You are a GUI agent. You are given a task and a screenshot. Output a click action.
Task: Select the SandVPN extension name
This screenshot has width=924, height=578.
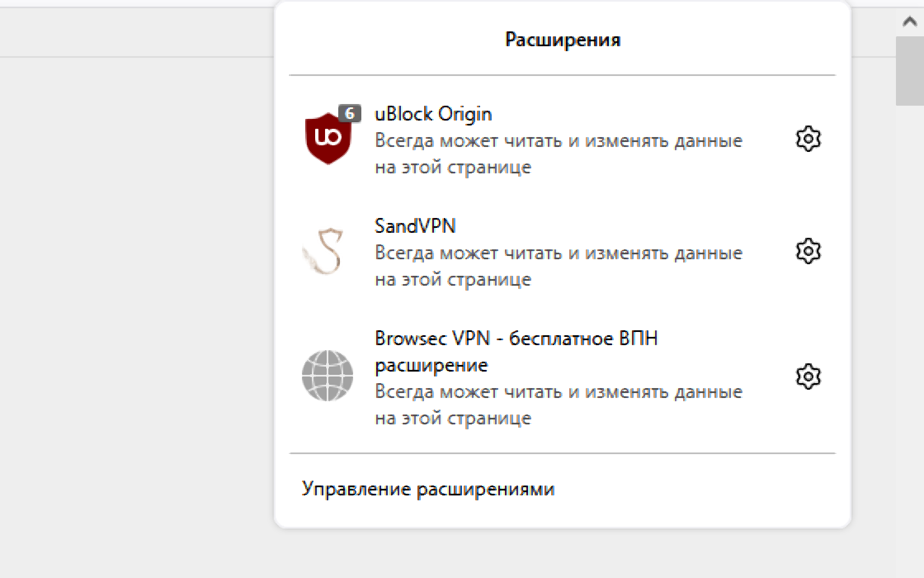click(x=415, y=226)
